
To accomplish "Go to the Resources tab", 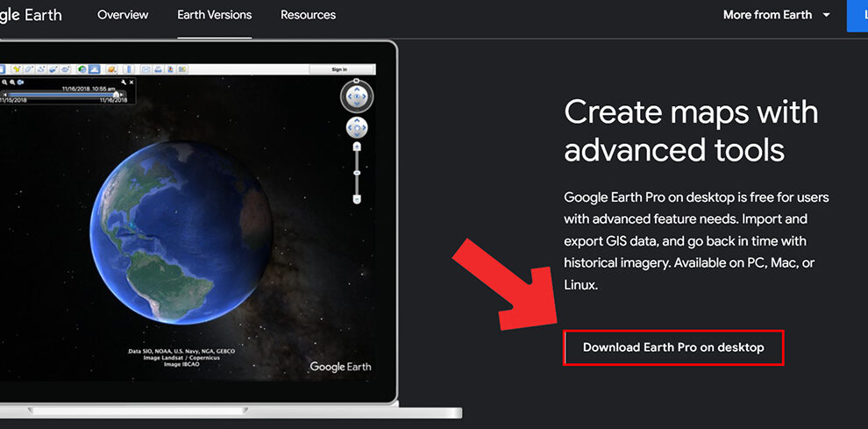I will coord(308,15).
